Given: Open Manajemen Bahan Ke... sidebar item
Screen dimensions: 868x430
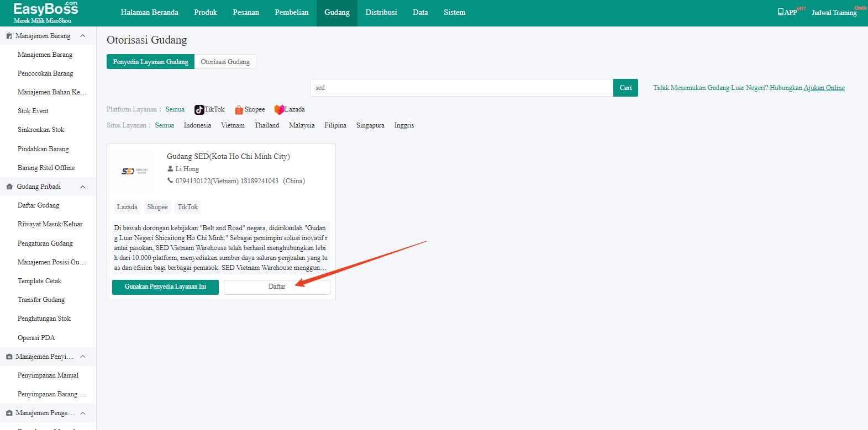Looking at the screenshot, I should 52,92.
